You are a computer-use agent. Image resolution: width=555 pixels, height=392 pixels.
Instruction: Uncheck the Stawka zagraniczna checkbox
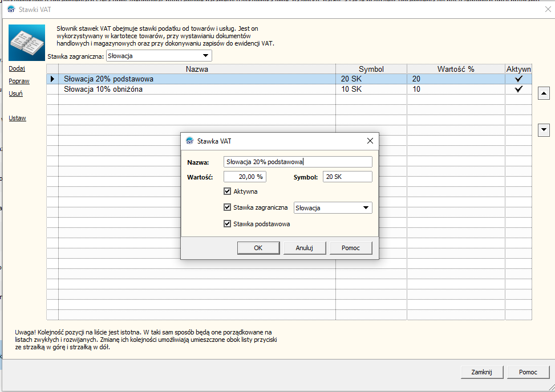[x=227, y=207]
